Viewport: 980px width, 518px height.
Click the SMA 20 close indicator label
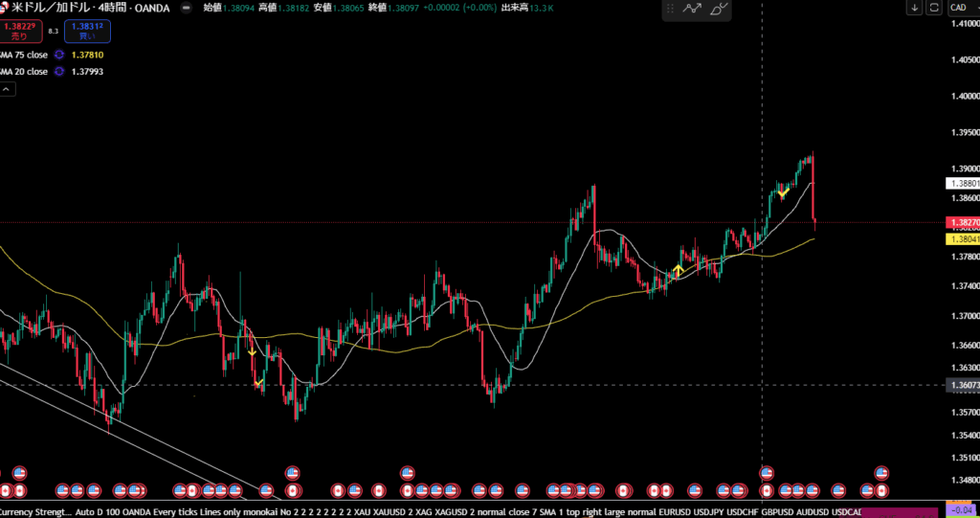25,71
